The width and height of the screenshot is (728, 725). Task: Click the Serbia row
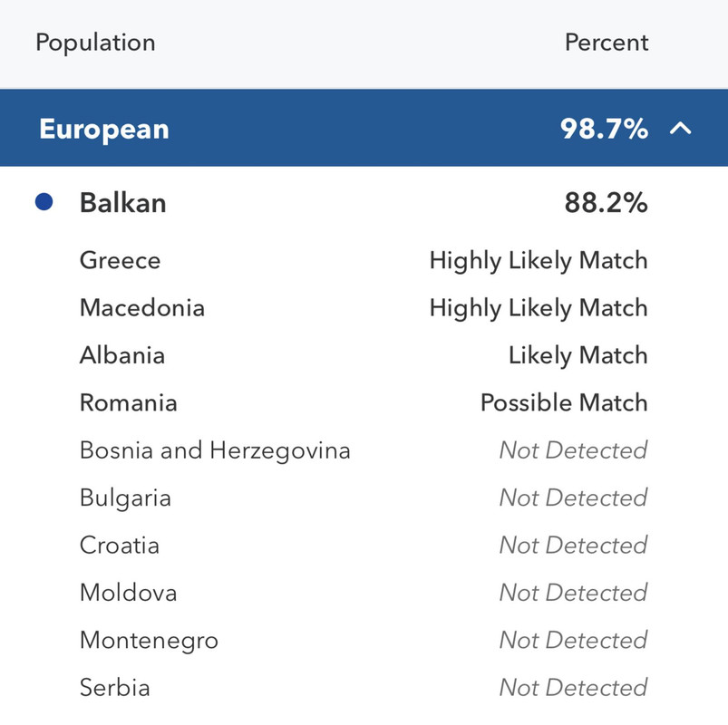364,688
